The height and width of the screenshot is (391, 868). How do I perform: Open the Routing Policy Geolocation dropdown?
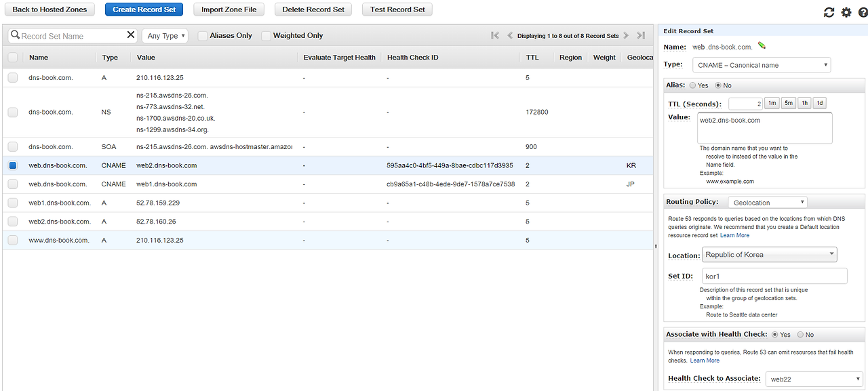[768, 203]
